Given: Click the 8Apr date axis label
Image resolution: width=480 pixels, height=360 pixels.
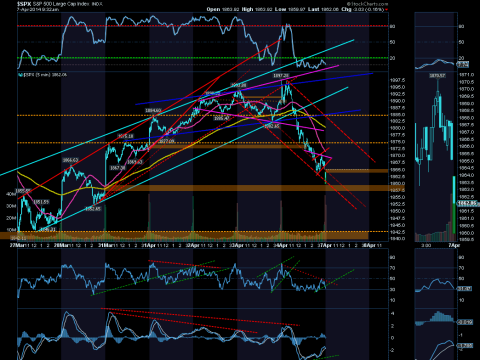Looking at the screenshot, I should pos(369,245).
